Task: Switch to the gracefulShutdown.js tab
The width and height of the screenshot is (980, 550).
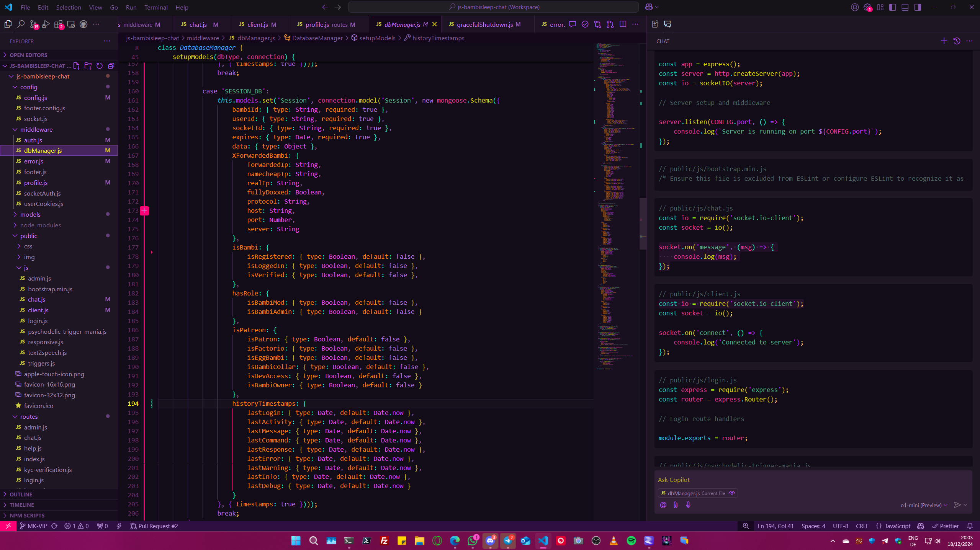Action: click(x=484, y=24)
